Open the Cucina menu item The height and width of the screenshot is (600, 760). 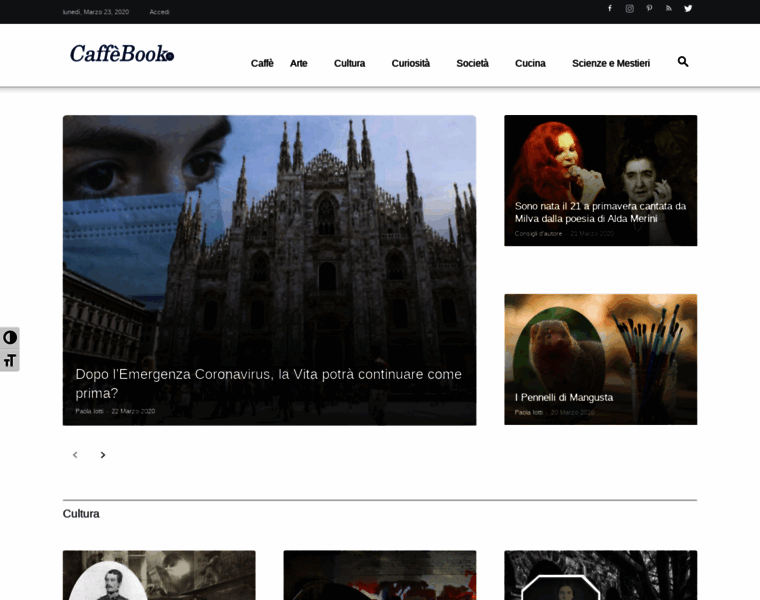click(530, 63)
